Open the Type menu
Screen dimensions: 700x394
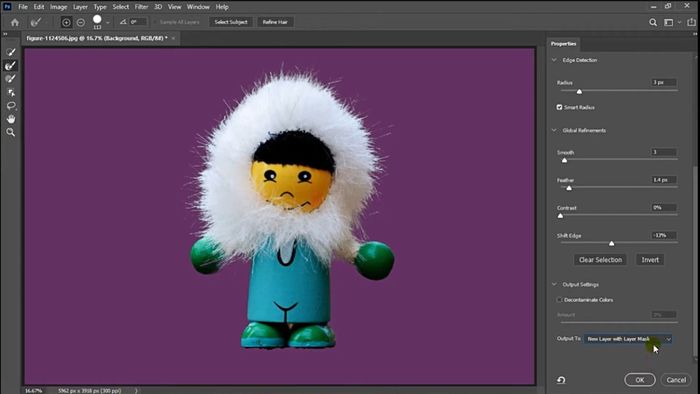(100, 7)
